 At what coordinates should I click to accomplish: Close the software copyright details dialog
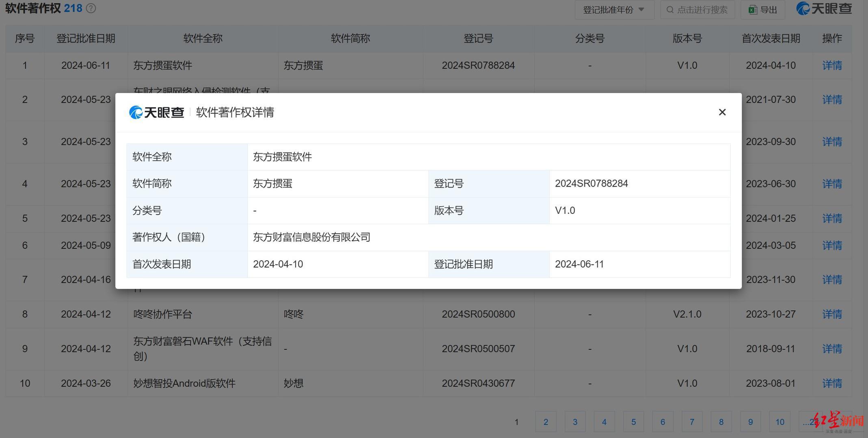(x=722, y=112)
